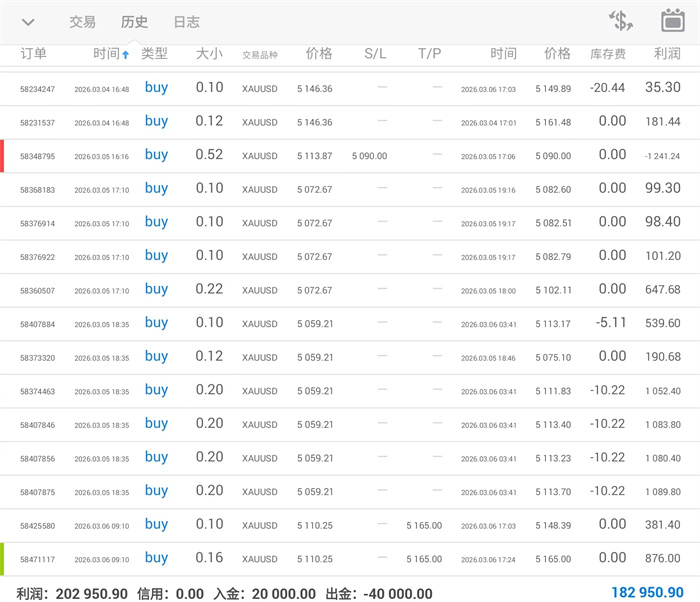Click the 库存费 column header

coord(608,54)
